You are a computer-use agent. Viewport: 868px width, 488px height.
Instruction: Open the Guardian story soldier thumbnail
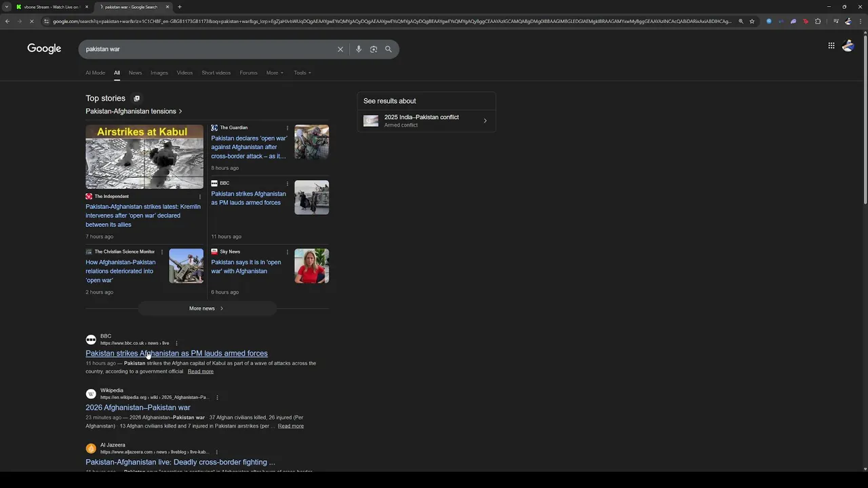pos(312,142)
